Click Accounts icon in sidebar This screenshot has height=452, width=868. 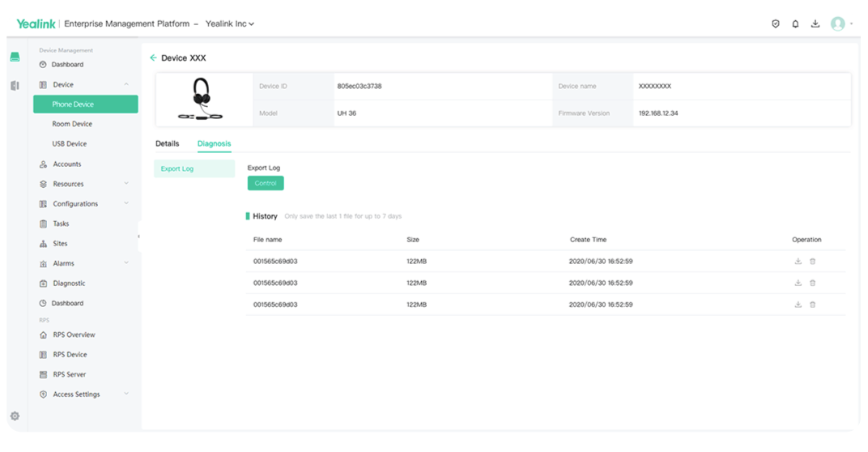[x=43, y=164]
